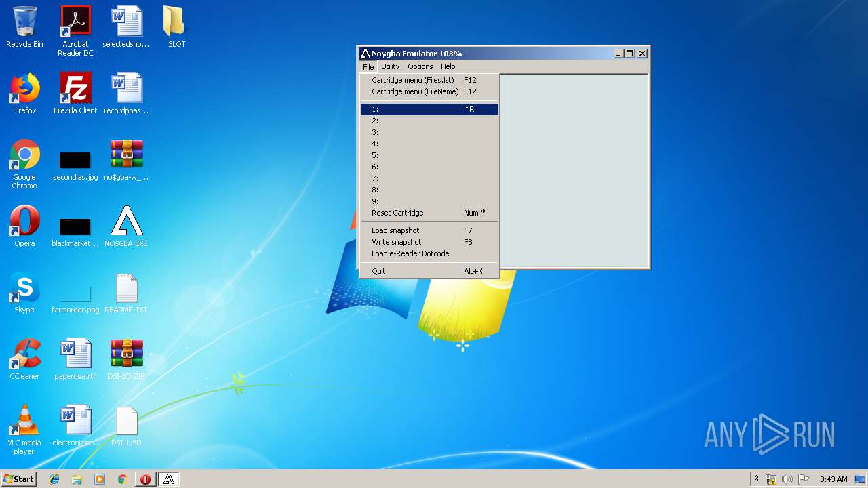Viewport: 868px width, 488px height.
Task: Select DSI-SD.ZIP archive icon
Action: click(x=126, y=359)
